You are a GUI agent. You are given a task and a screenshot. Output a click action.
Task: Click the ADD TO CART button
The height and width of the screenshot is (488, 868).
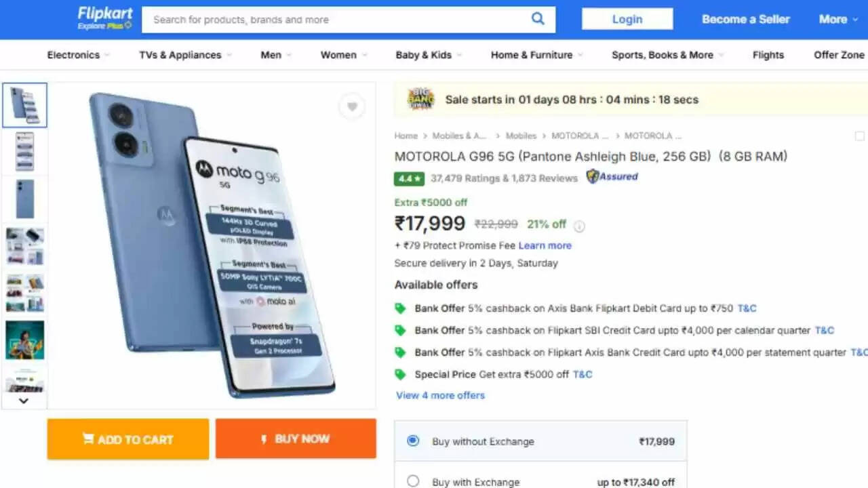pos(128,439)
